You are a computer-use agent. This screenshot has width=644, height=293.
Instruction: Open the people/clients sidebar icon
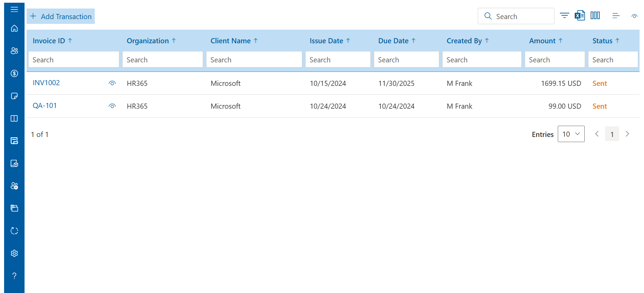[x=14, y=51]
